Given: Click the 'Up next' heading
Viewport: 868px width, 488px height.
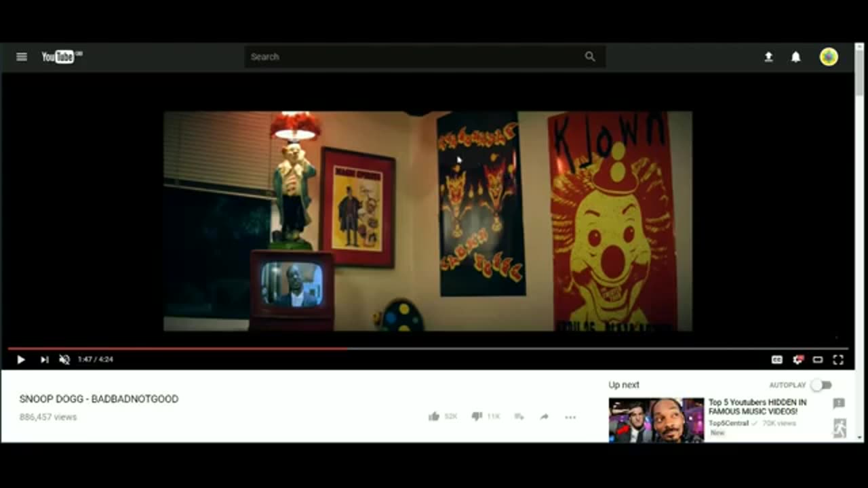Looking at the screenshot, I should [x=624, y=385].
